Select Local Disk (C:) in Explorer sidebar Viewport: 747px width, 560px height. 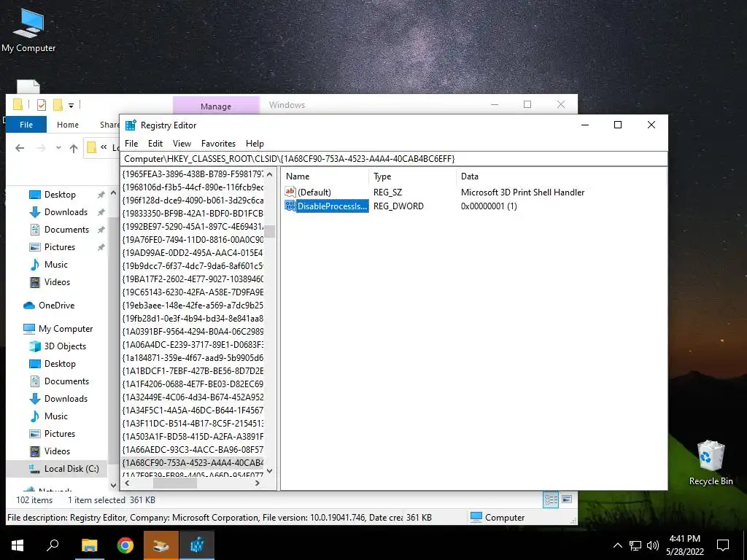pos(71,469)
